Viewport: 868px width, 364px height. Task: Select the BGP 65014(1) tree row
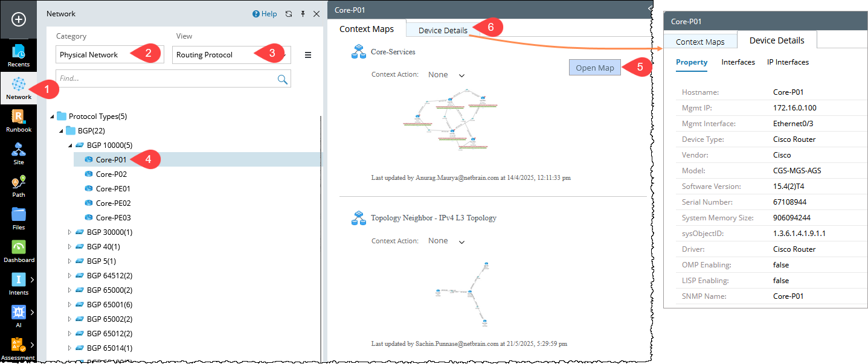pos(109,348)
